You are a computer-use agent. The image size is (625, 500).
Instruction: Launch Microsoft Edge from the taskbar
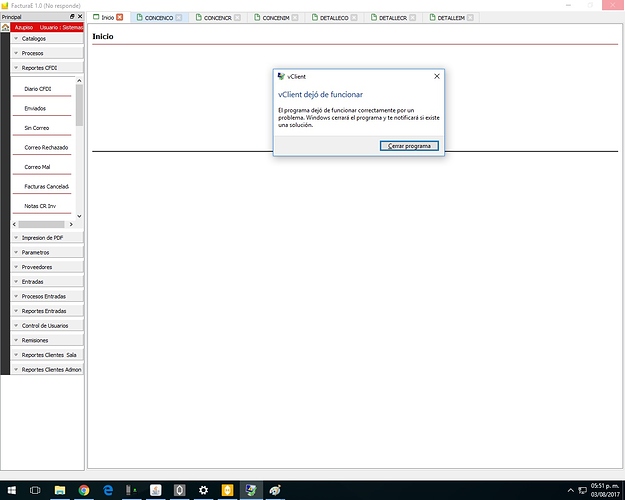pos(108,490)
